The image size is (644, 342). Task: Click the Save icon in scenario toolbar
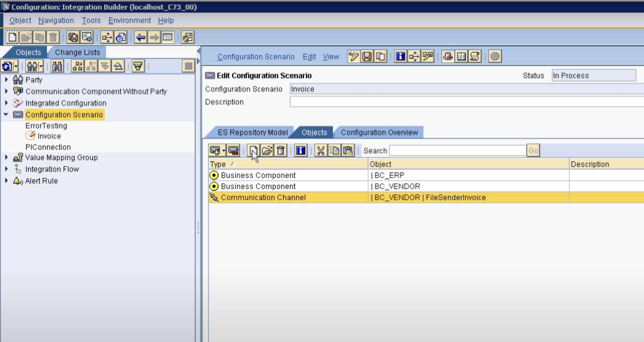pyautogui.click(x=367, y=57)
